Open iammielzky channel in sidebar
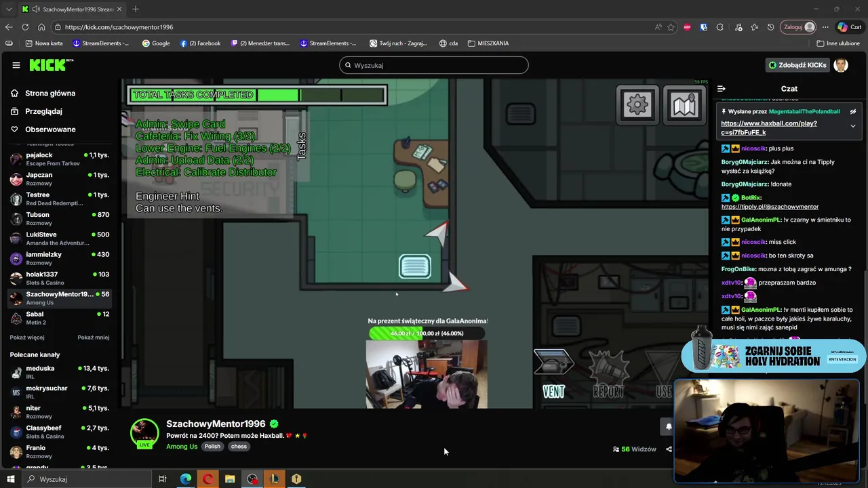Viewport: 868px width, 488px height. 60,258
